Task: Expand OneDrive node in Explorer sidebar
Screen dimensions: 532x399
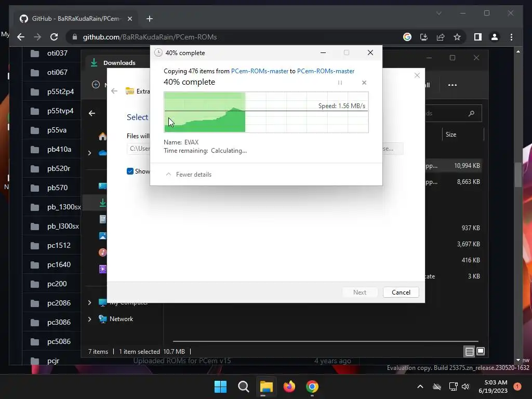Action: pyautogui.click(x=89, y=153)
